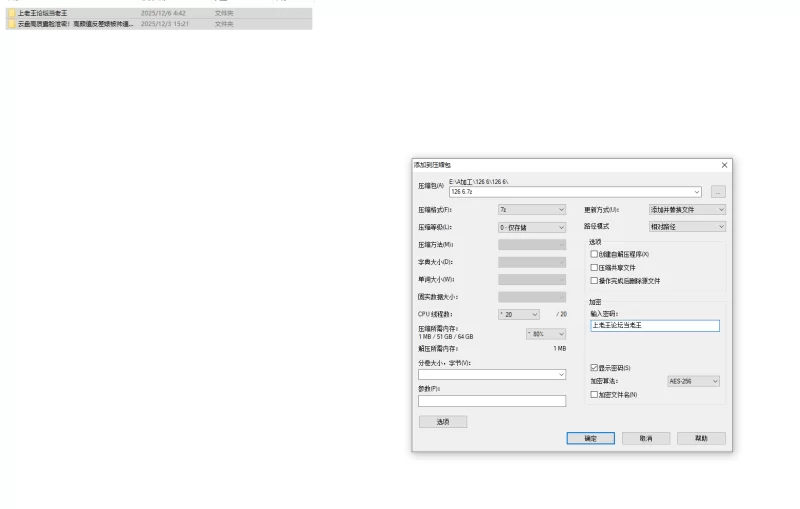Expand the 路径模式 dropdown
Viewport: 800px width, 509px height.
click(687, 227)
